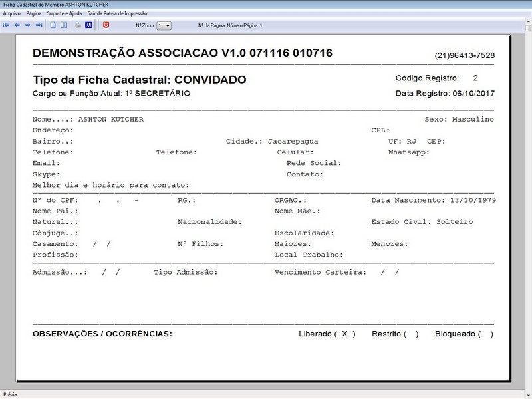The width and height of the screenshot is (532, 399).
Task: Go to next page arrow icon
Action: click(x=28, y=25)
